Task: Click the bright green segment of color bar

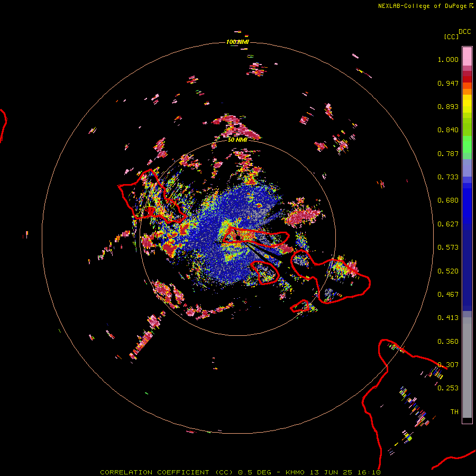Action: pos(467,144)
